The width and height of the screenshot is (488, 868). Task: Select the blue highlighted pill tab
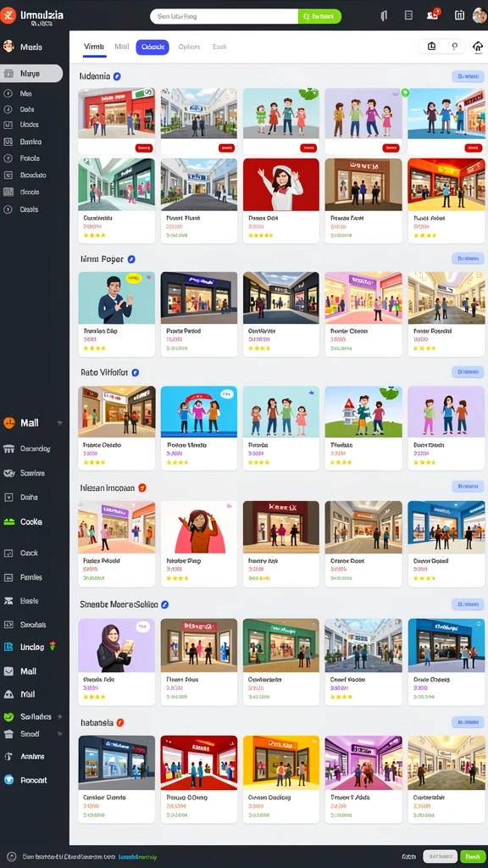coord(152,47)
